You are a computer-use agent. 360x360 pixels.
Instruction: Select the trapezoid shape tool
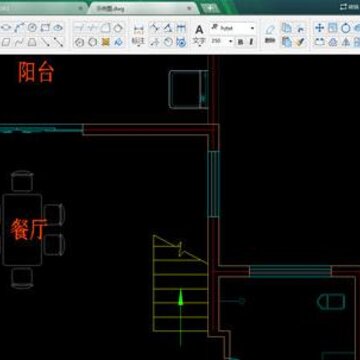(32, 42)
